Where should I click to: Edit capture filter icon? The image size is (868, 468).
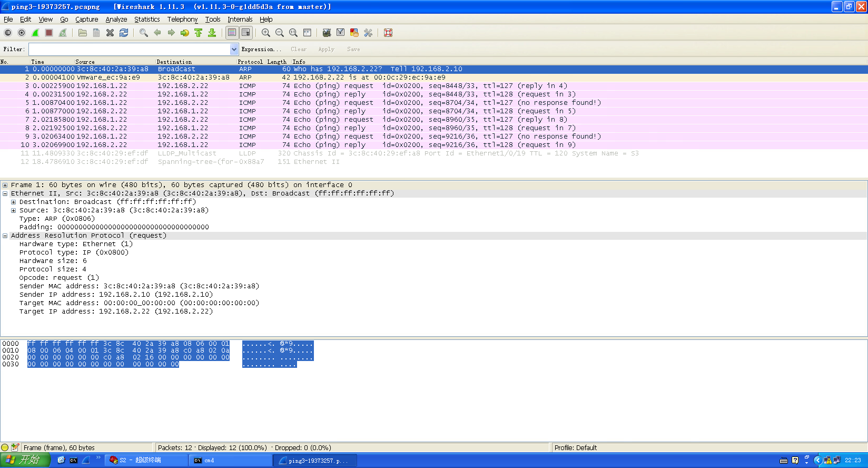[327, 33]
